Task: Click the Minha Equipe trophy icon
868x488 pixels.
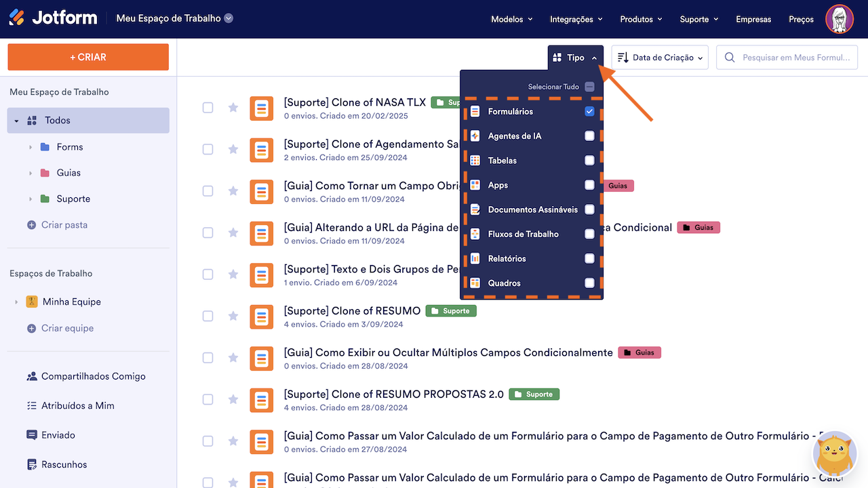Action: [31, 302]
